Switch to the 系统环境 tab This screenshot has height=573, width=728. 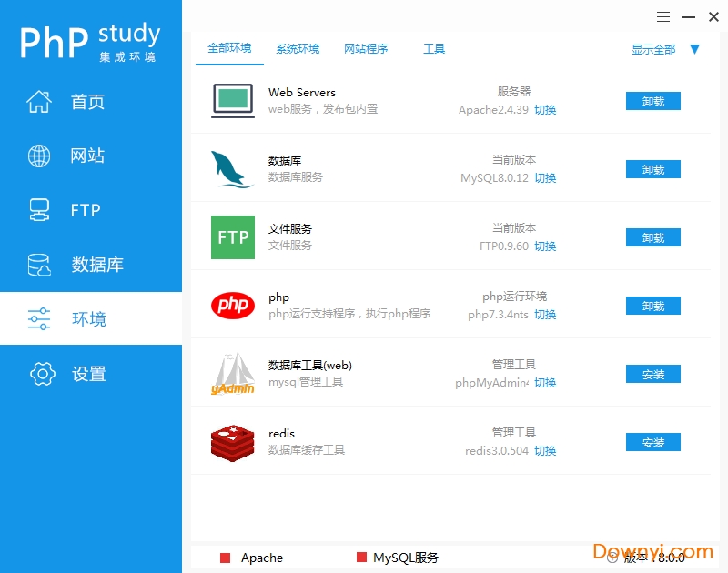[x=298, y=49]
